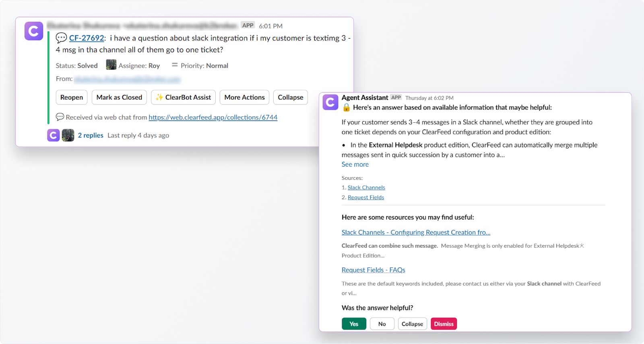This screenshot has width=644, height=344.
Task: Click the Reopen button
Action: click(x=72, y=97)
